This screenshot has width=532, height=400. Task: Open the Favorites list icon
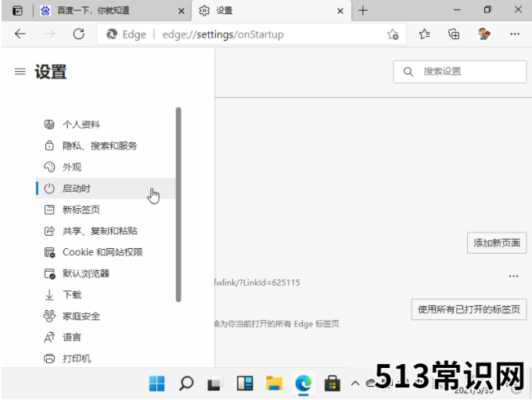tap(425, 34)
